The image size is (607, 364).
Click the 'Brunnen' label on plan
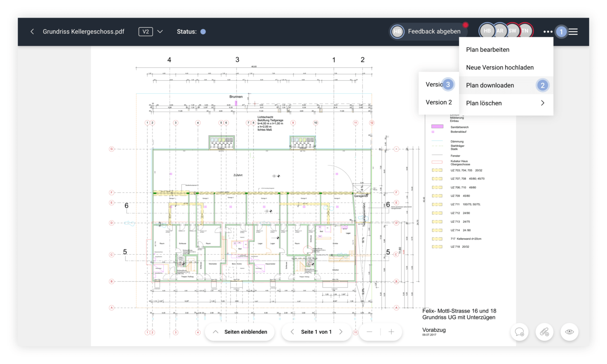click(x=236, y=97)
